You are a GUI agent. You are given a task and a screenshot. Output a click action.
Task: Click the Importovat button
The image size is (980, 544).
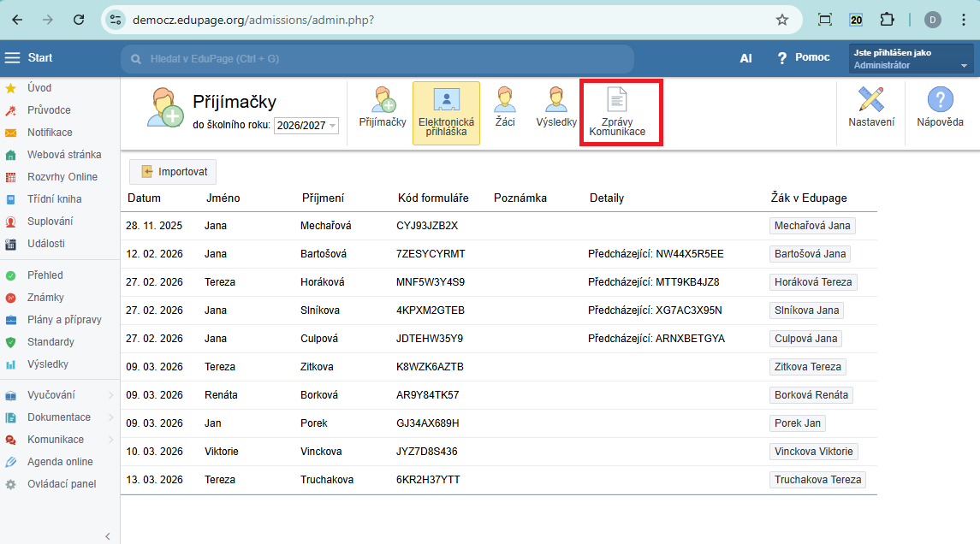[173, 172]
